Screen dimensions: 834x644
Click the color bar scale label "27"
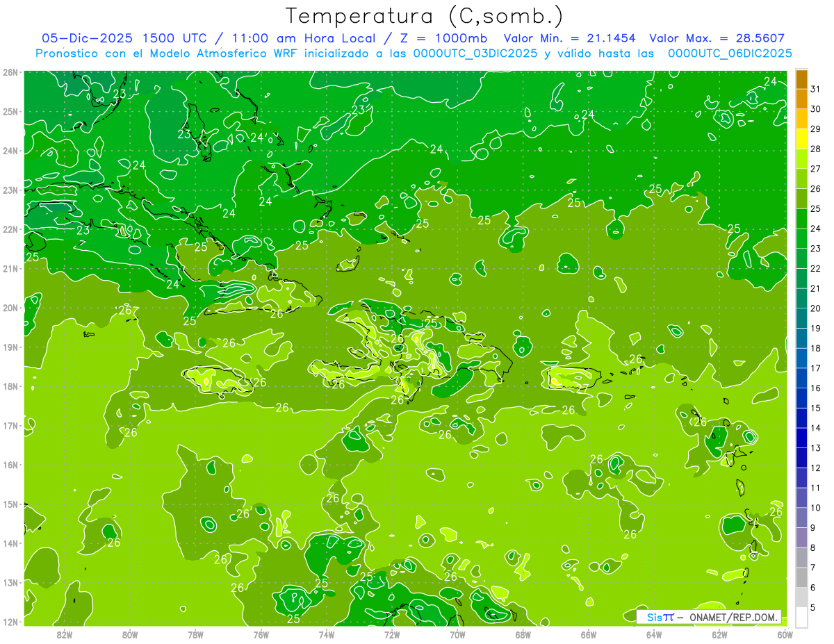(x=816, y=169)
